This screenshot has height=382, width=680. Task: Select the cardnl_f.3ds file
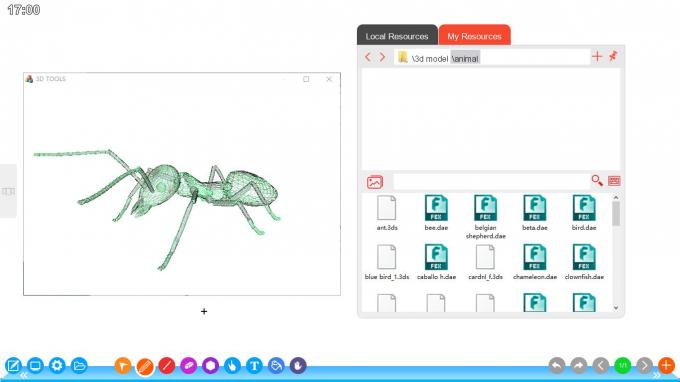click(x=485, y=262)
